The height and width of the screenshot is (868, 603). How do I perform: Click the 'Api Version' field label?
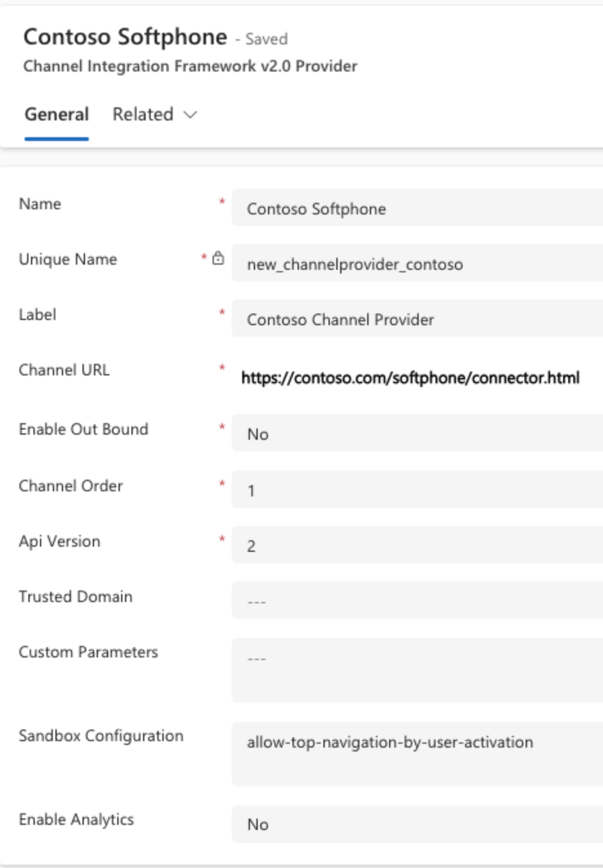pyautogui.click(x=59, y=541)
